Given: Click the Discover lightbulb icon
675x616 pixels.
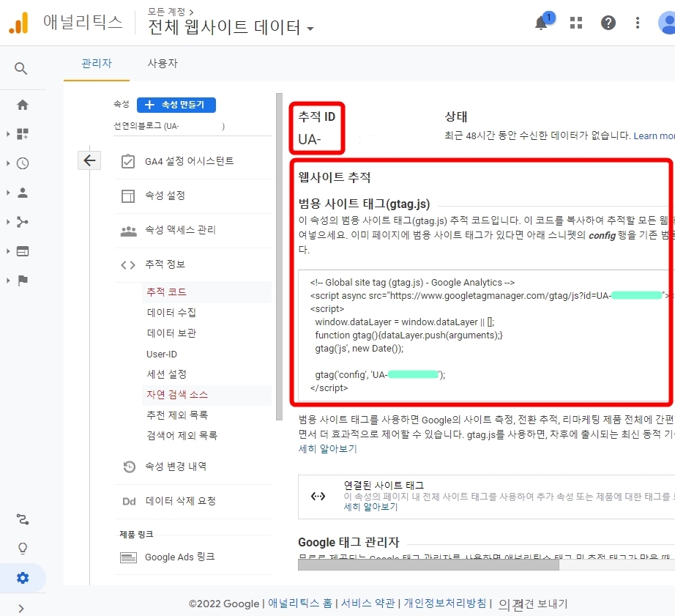Looking at the screenshot, I should (x=22, y=548).
